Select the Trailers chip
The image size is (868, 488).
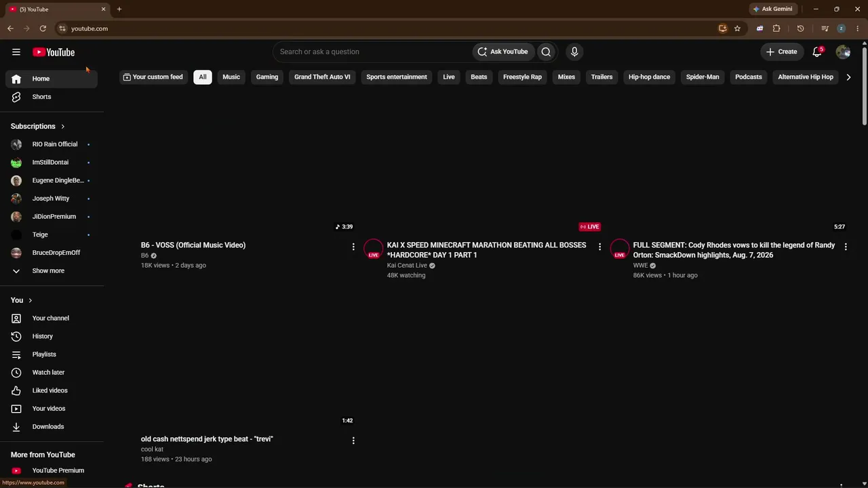click(x=601, y=77)
